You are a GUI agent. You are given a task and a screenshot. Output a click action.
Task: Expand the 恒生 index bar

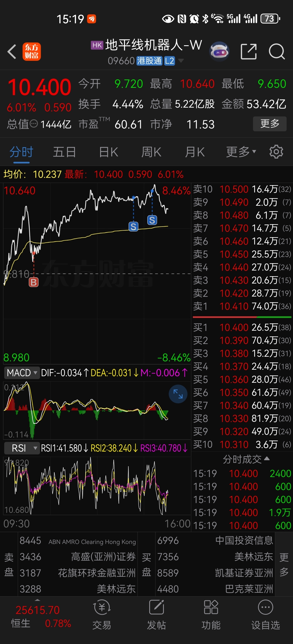[x=38, y=600]
